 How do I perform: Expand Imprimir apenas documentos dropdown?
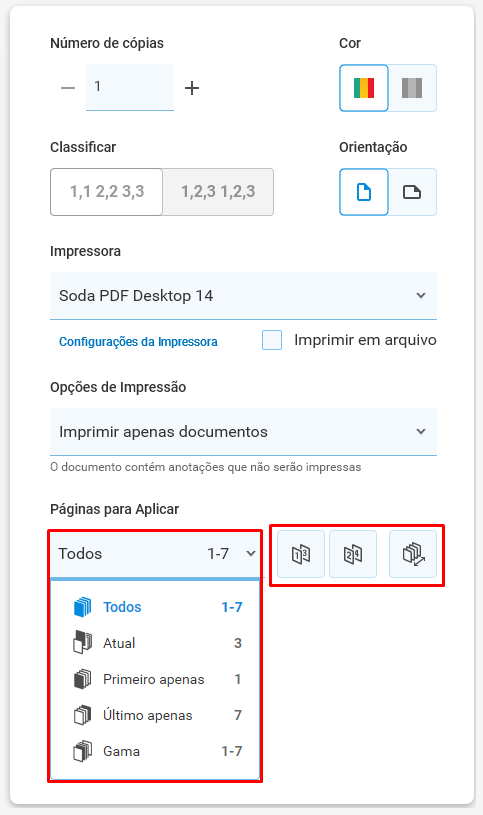243,432
